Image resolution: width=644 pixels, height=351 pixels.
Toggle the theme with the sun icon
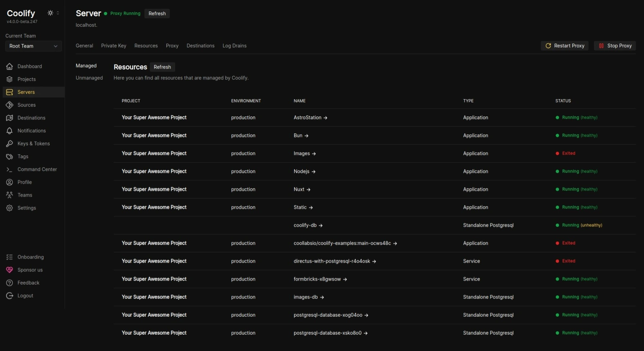[50, 13]
